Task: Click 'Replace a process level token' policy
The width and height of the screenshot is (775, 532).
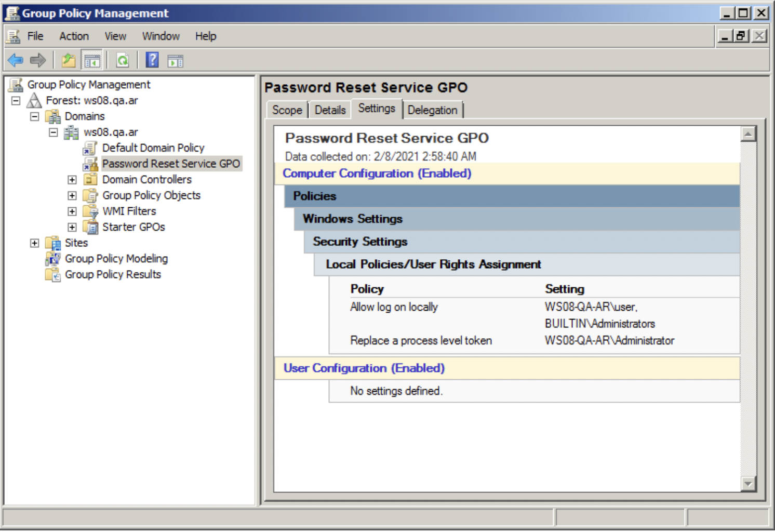Action: tap(421, 341)
